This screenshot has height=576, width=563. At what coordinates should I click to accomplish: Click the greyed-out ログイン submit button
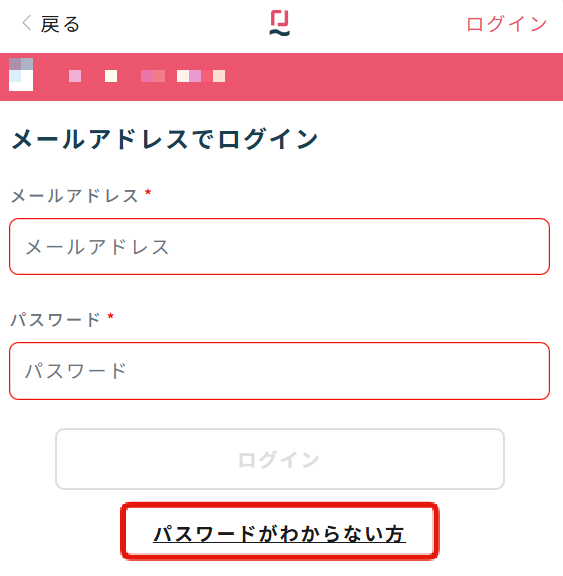[280, 459]
